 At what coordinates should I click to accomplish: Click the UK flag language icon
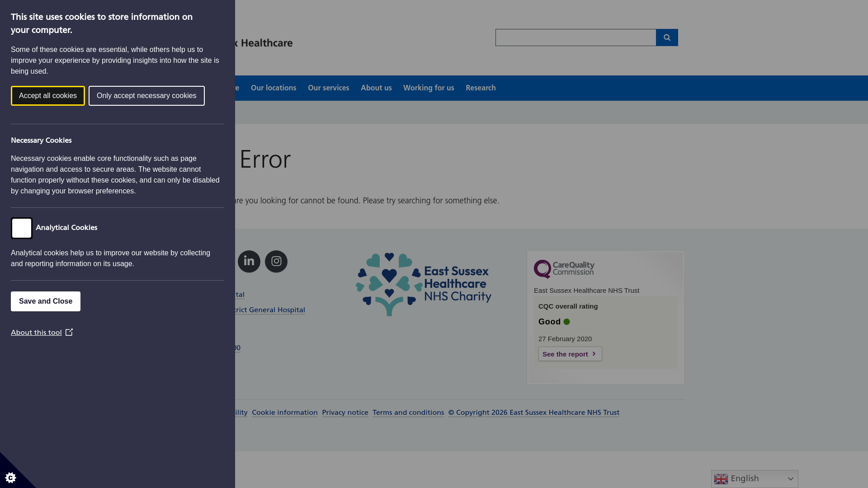point(721,479)
